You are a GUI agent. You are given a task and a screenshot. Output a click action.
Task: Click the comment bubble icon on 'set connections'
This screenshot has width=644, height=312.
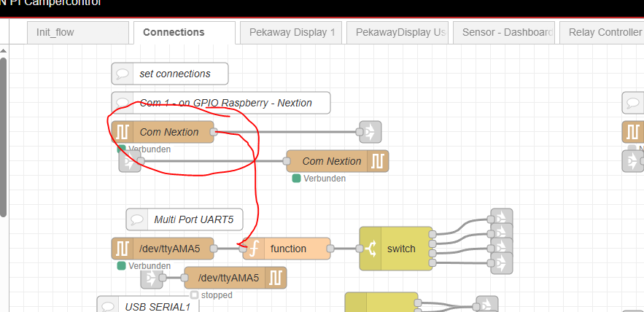(x=123, y=74)
